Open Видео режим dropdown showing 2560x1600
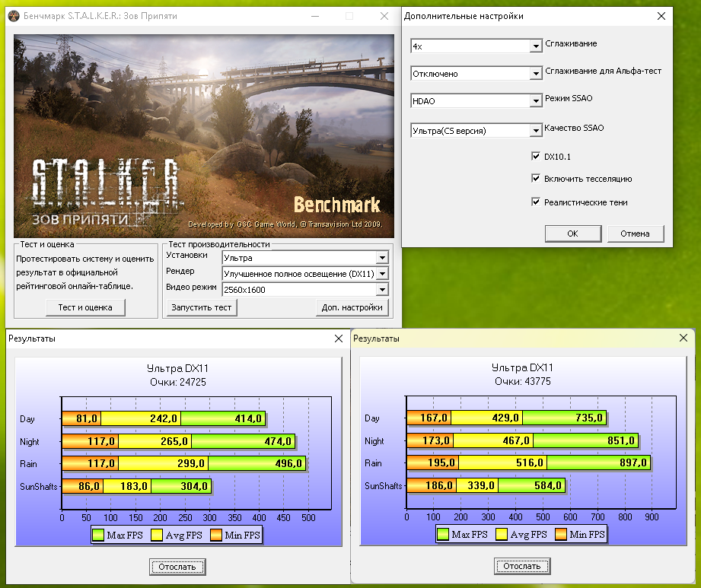Screen dimensions: 701x588 tap(382, 290)
